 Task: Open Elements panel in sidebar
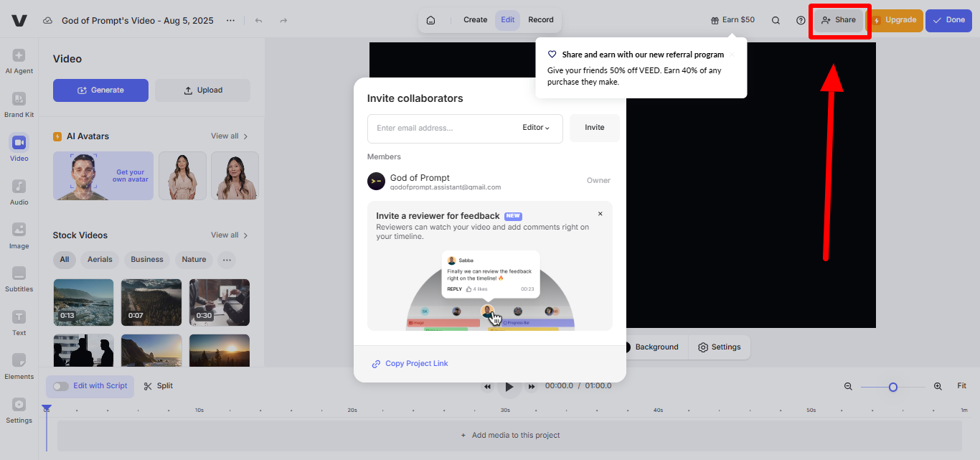coord(19,367)
